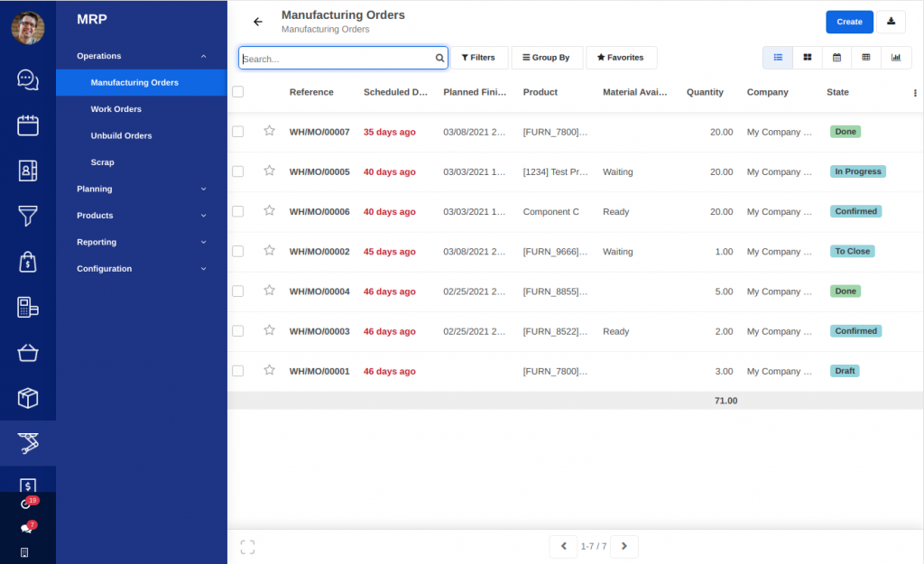The width and height of the screenshot is (924, 564).
Task: Switch to Pivot table view
Action: (x=865, y=57)
